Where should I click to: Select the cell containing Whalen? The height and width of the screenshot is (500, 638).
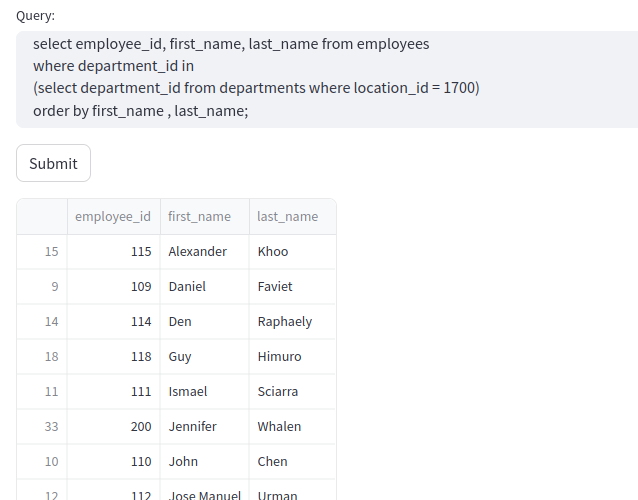pyautogui.click(x=293, y=426)
